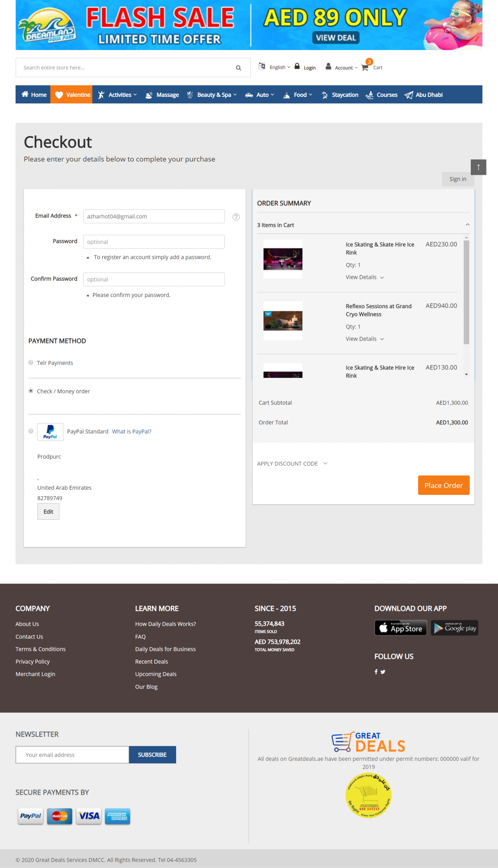The height and width of the screenshot is (868, 498).
Task: Click the Beauty & Spa icon
Action: coord(190,95)
